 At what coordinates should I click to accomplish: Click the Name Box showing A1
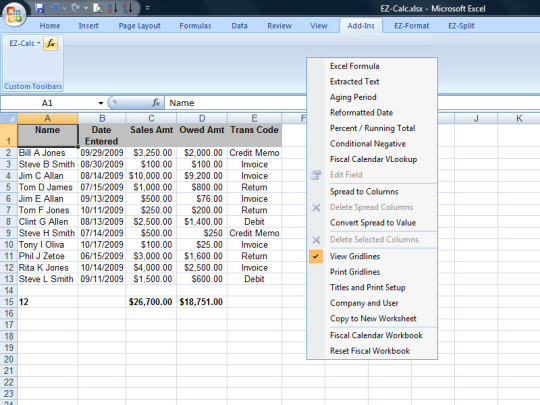[48, 103]
